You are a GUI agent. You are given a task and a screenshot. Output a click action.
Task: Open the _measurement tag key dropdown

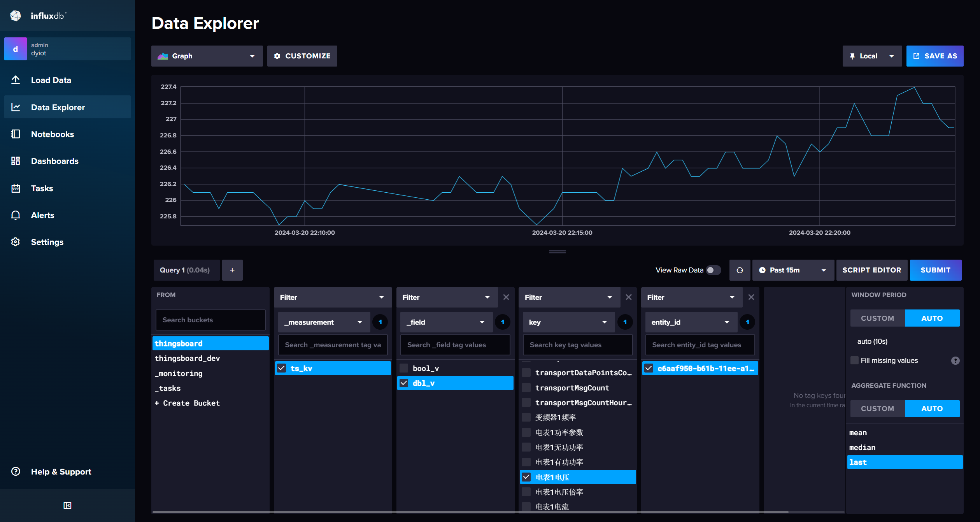click(324, 322)
